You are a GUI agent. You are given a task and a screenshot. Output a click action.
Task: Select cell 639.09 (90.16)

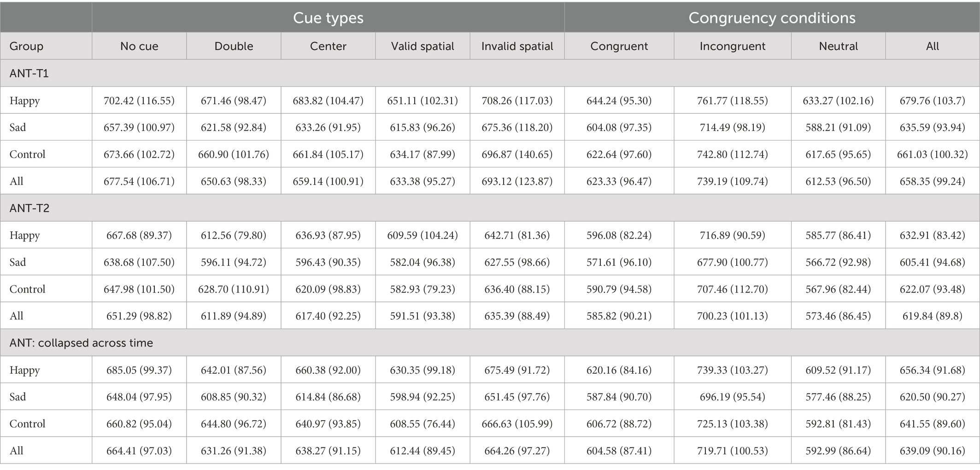point(932,451)
